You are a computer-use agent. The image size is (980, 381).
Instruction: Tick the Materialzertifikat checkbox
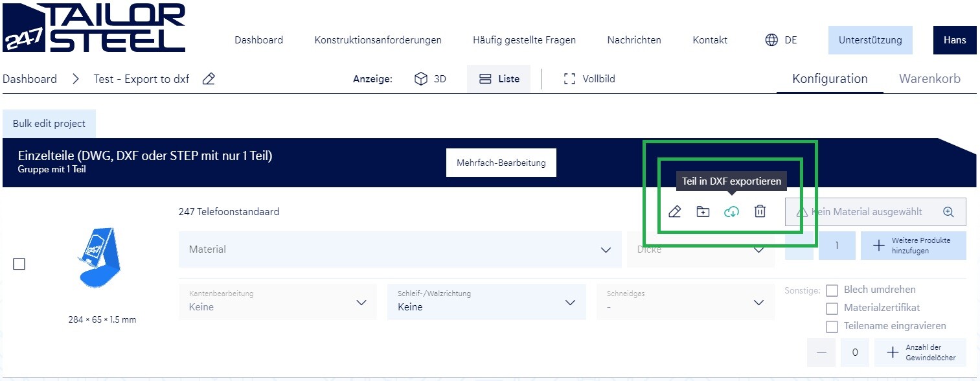pyautogui.click(x=832, y=308)
